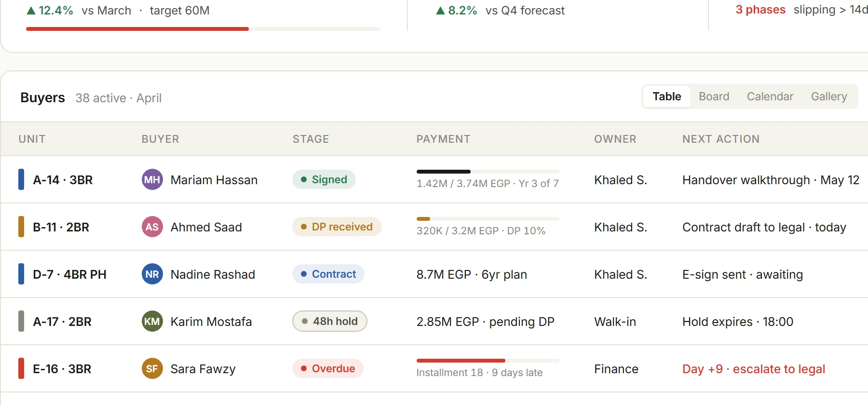This screenshot has width=868, height=405.
Task: Switch to the Board view tab
Action: coord(714,96)
